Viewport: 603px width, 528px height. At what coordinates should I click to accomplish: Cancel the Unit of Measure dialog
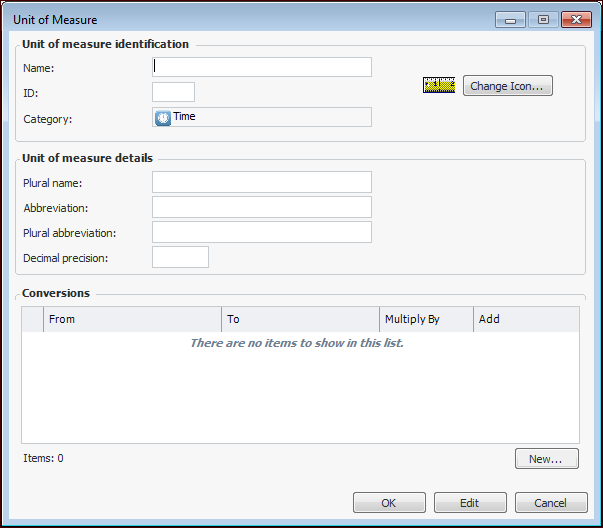click(551, 502)
